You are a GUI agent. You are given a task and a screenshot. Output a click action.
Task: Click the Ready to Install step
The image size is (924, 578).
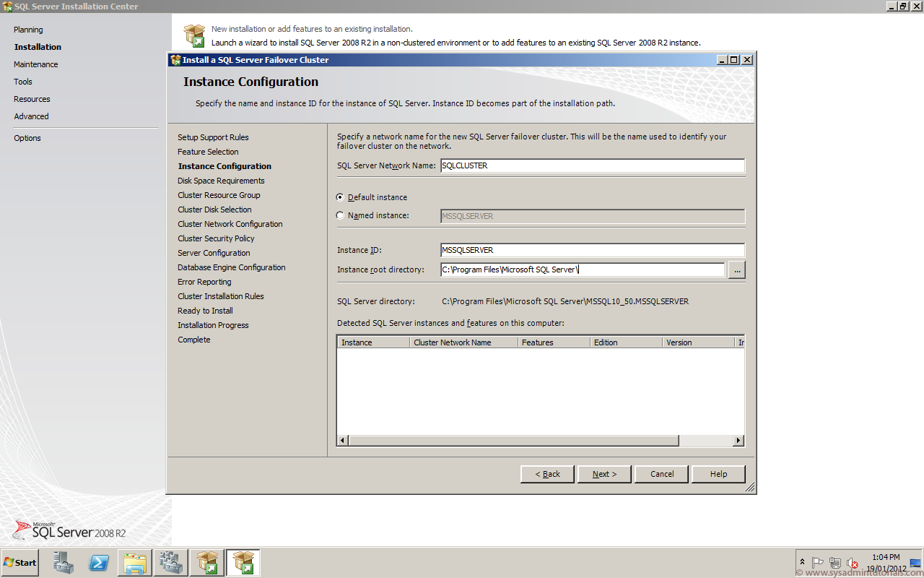pyautogui.click(x=205, y=311)
